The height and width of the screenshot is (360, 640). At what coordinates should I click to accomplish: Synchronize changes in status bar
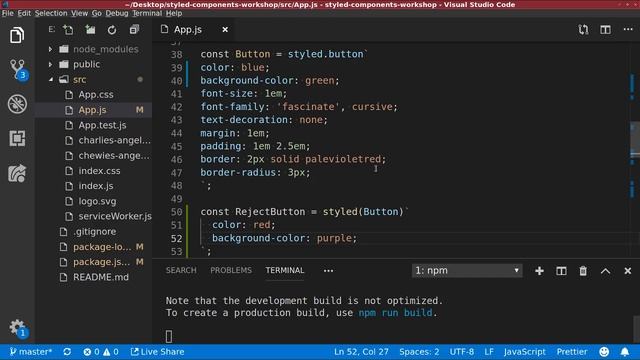click(67, 351)
